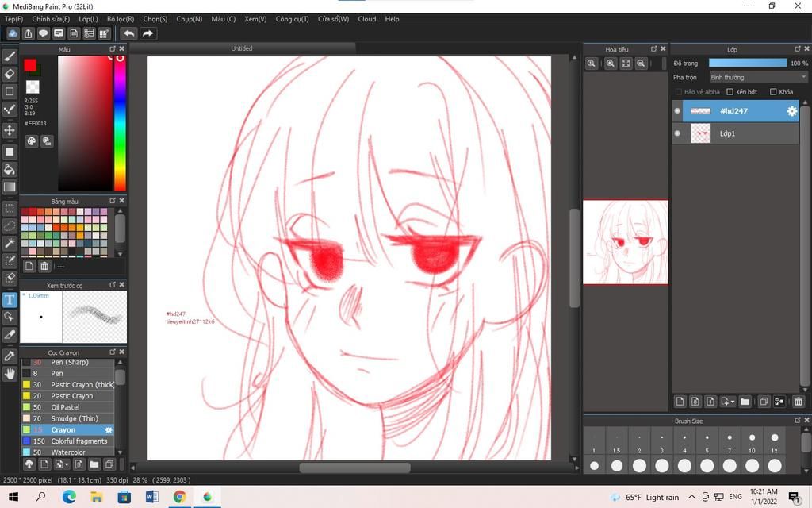The width and height of the screenshot is (812, 508).
Task: Adjust the Độ trong opacity slider
Action: (747, 63)
